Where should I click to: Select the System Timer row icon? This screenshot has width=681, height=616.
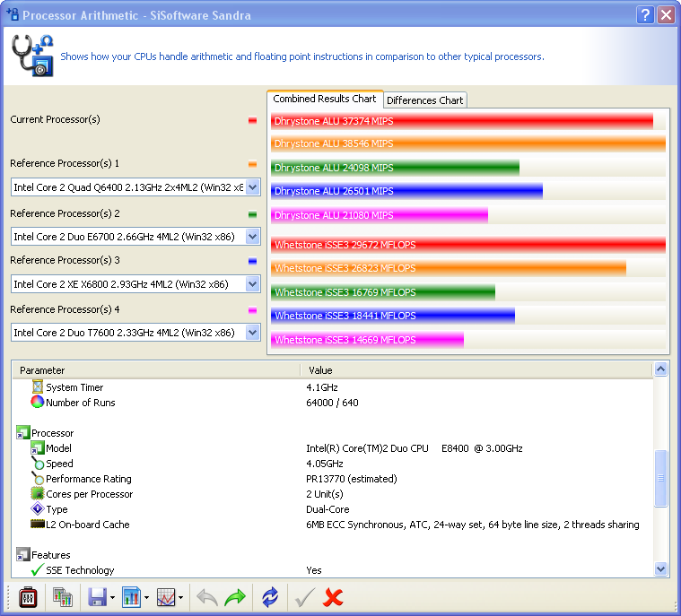point(39,386)
